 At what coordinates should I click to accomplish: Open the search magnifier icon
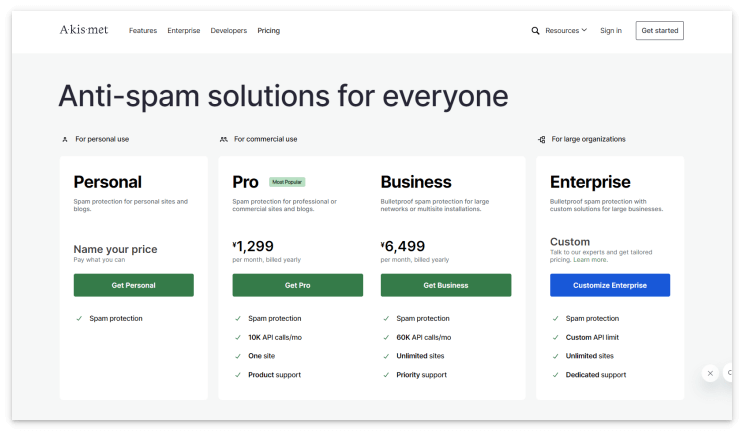point(535,31)
